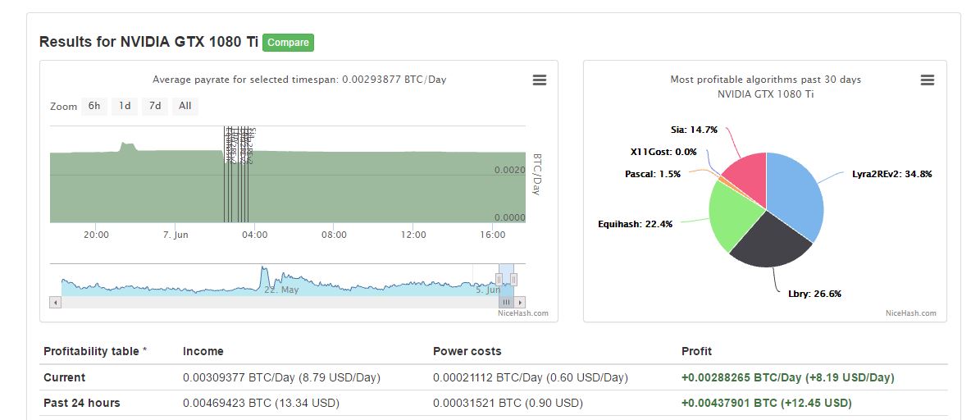Image resolution: width=980 pixels, height=420 pixels.
Task: Click the 7. Jun x-axis label
Action: 175,235
